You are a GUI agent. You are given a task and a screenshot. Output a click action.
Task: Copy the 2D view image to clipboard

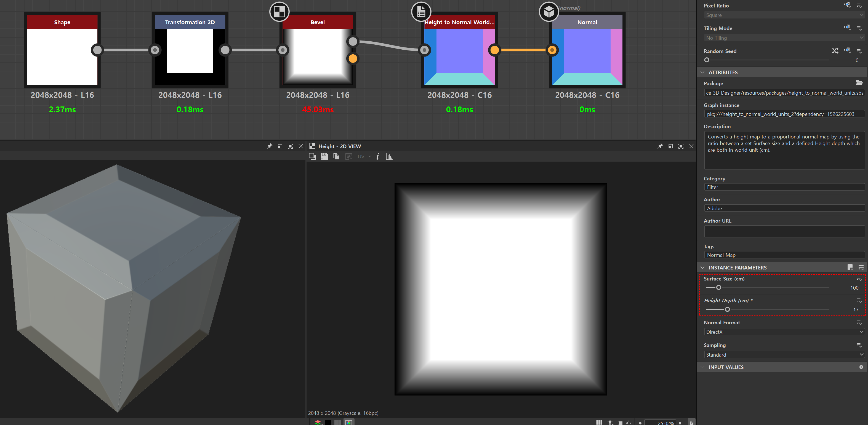[x=336, y=156]
